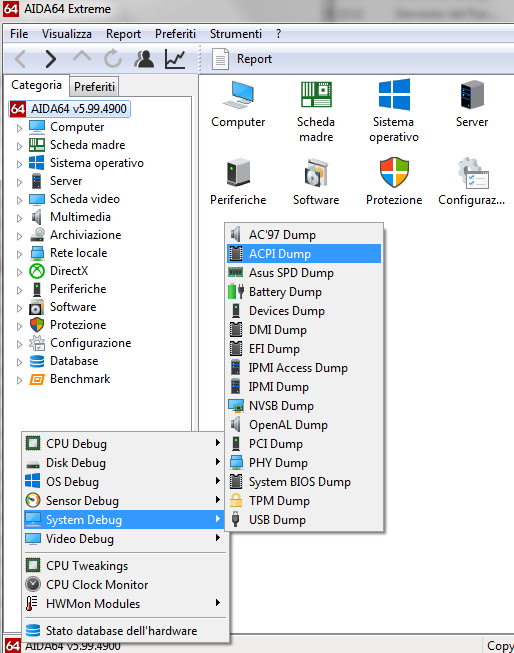Open the Preferiti menu in menu bar
This screenshot has width=514, height=653.
coord(175,34)
